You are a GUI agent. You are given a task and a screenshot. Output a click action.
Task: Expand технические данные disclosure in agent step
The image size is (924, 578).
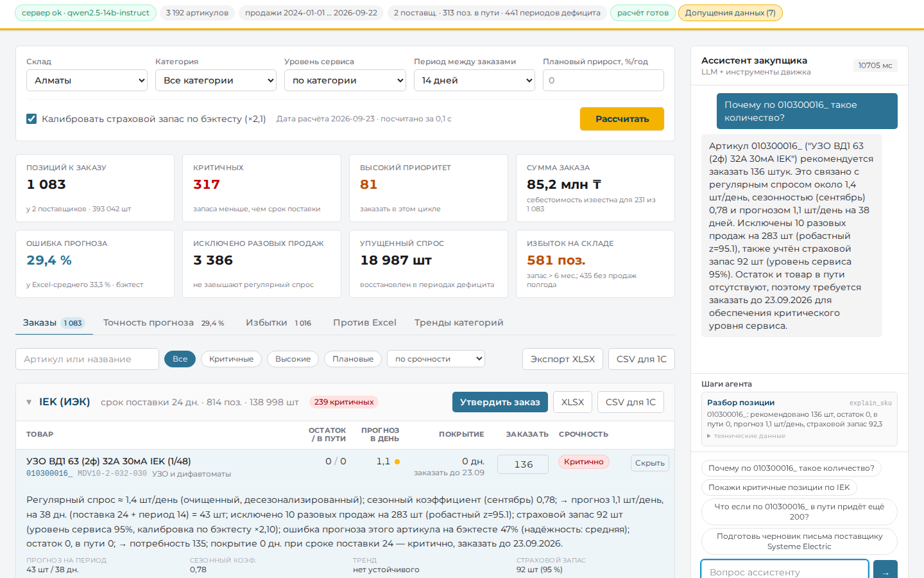click(746, 436)
